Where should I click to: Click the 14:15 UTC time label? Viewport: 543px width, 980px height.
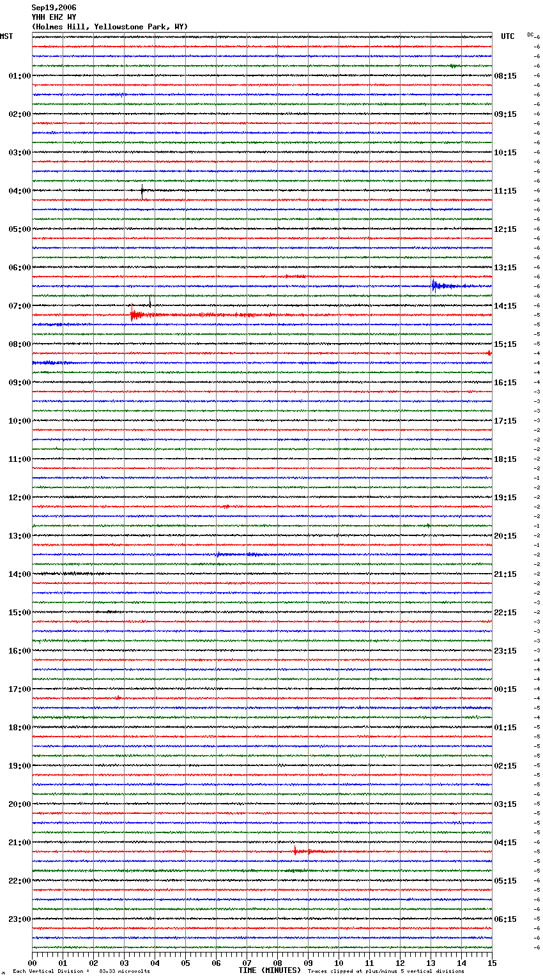[505, 306]
